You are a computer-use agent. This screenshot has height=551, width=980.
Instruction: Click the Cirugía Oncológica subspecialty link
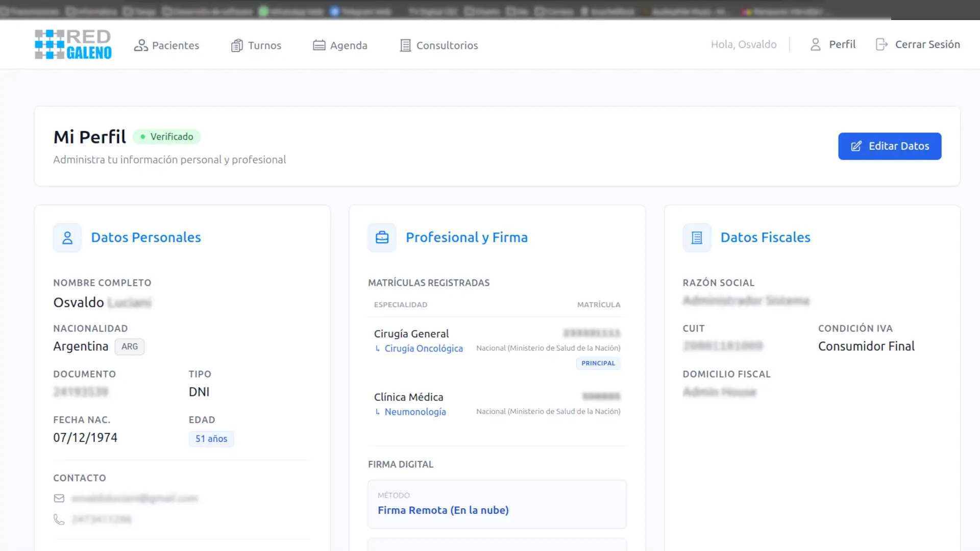coord(423,348)
